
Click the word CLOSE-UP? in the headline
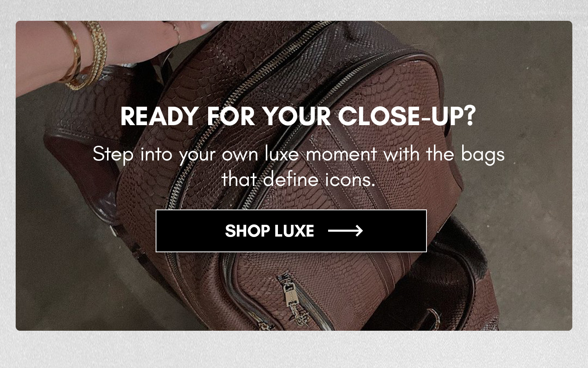coord(407,116)
